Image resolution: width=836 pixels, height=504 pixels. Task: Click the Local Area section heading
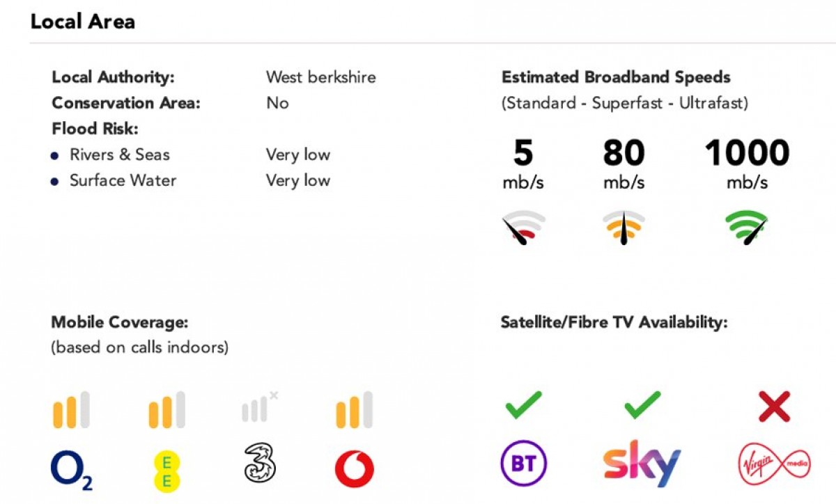pos(82,22)
